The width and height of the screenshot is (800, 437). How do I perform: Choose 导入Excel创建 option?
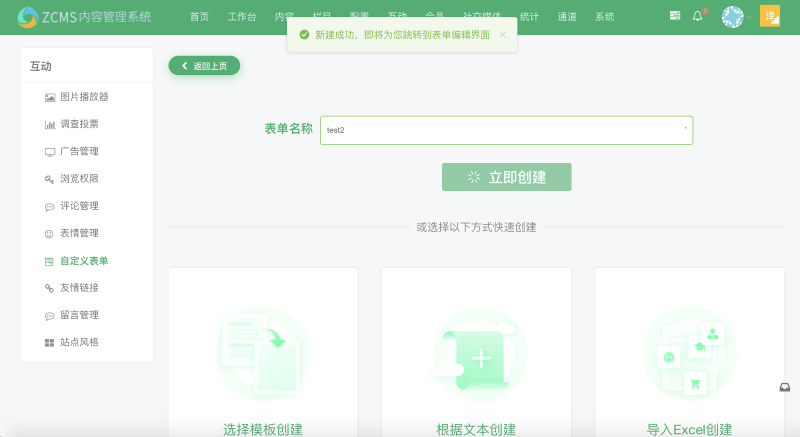(x=689, y=429)
